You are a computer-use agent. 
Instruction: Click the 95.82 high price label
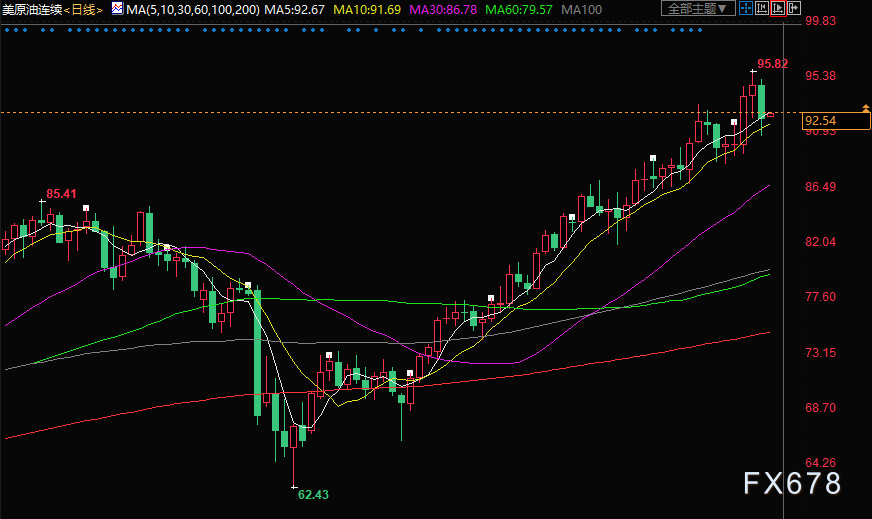[772, 64]
